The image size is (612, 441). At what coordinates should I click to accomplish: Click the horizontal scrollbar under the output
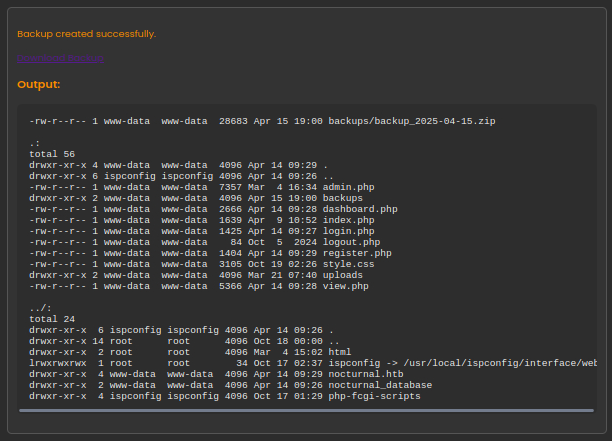tap(307, 409)
